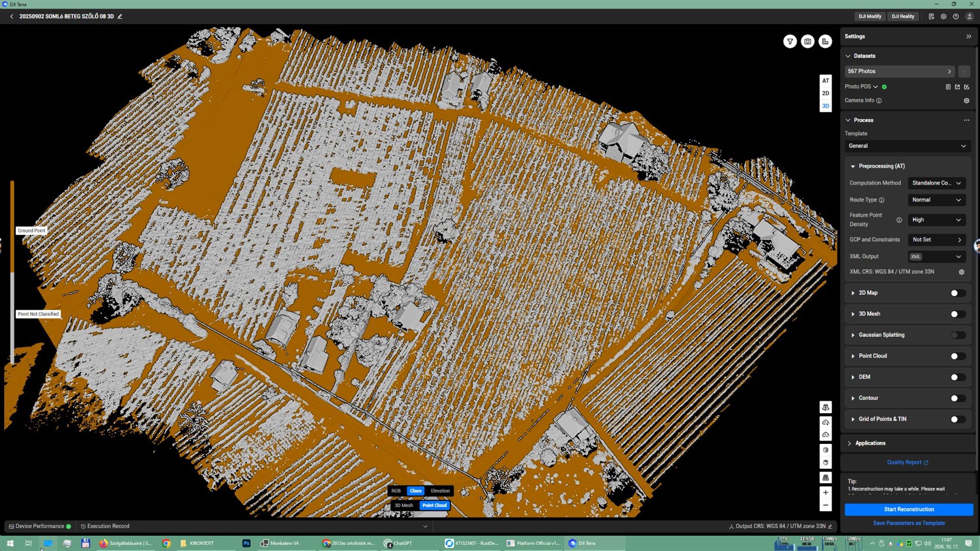Zoom out the 3D view
The image size is (980, 551).
825,505
